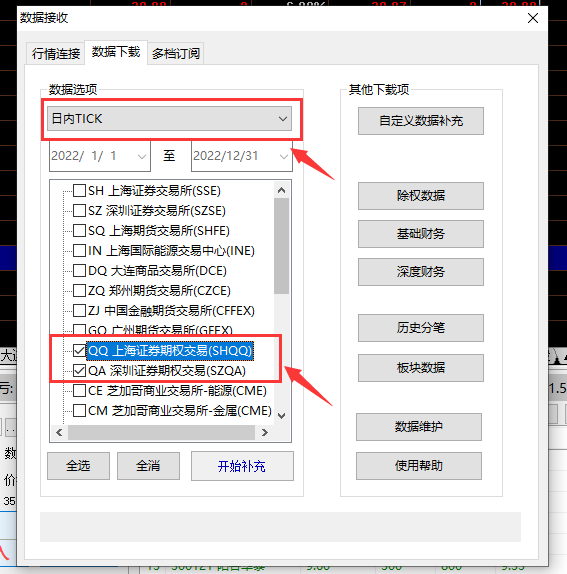
Task: Open the 多档订阅 tab
Action: (x=176, y=54)
